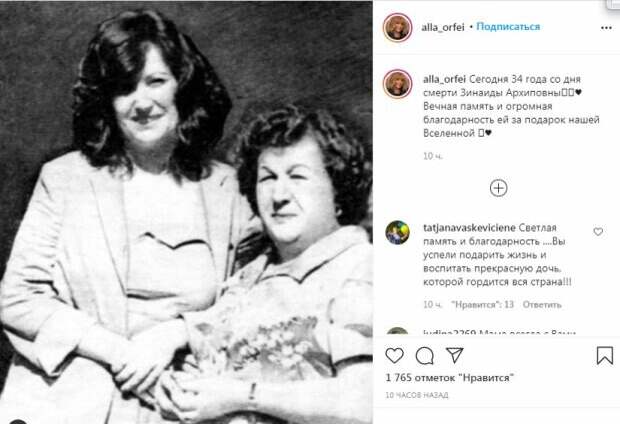The height and width of the screenshot is (424, 620).
Task: View comment likes "Нравится": 13
Action: [x=482, y=305]
